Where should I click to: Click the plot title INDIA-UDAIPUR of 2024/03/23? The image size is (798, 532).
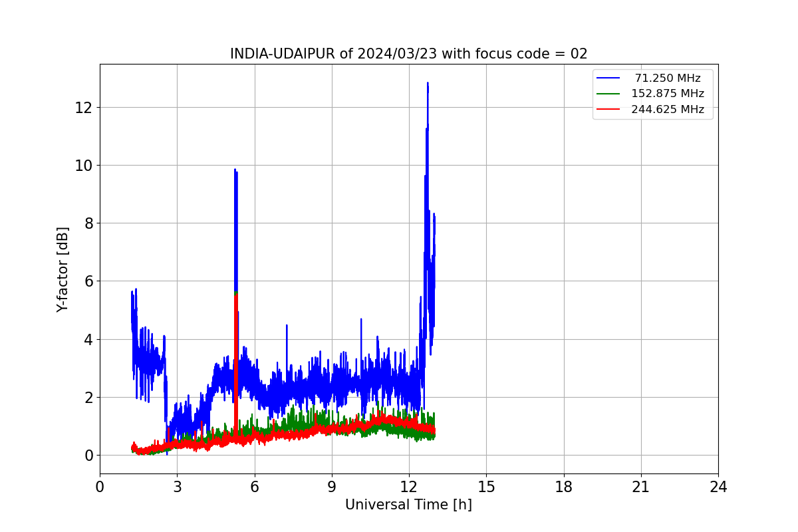click(408, 54)
